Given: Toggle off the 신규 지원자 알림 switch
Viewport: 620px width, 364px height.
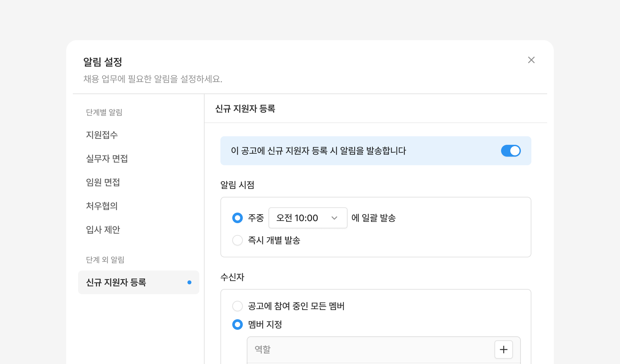Looking at the screenshot, I should pyautogui.click(x=511, y=151).
